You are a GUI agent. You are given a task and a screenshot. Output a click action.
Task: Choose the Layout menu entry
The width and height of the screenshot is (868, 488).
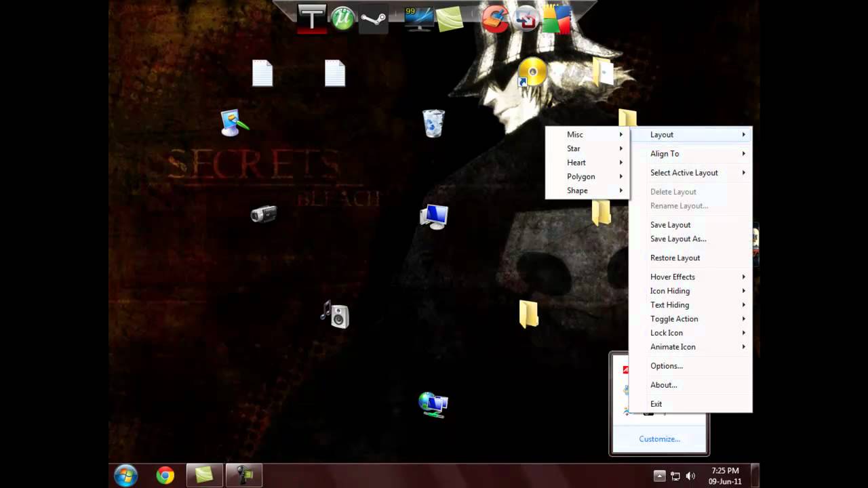point(690,135)
